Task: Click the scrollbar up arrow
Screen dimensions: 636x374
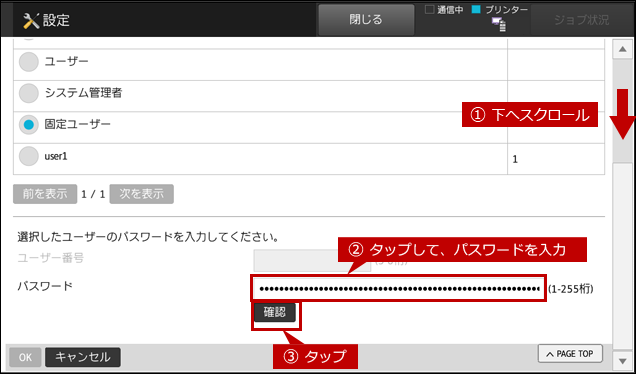Action: [623, 49]
